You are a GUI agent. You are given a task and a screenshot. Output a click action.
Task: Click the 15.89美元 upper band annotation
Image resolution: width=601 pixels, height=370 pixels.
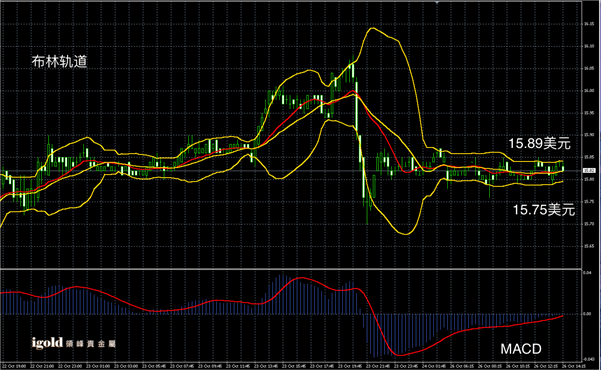click(539, 143)
